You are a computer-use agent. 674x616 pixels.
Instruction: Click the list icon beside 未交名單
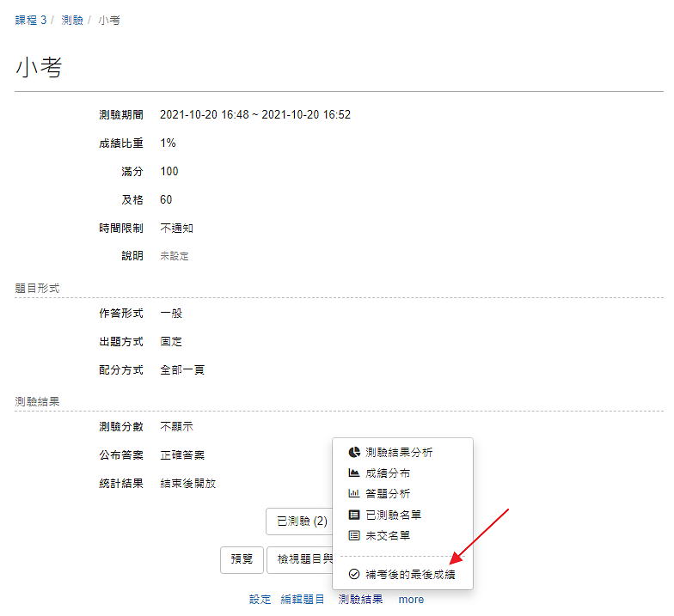click(354, 535)
